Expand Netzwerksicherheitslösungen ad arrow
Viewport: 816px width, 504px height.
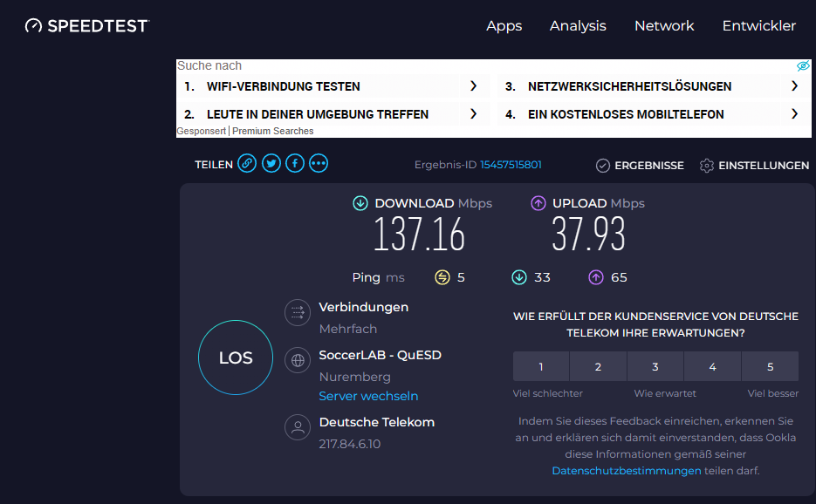pyautogui.click(x=794, y=86)
